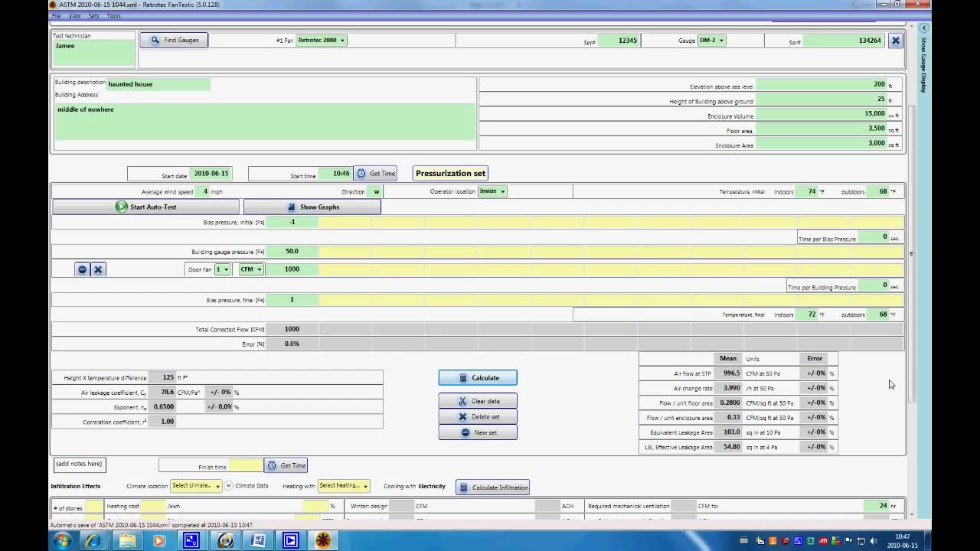Click Start Auto-Test button
This screenshot has height=551, width=980.
(145, 207)
